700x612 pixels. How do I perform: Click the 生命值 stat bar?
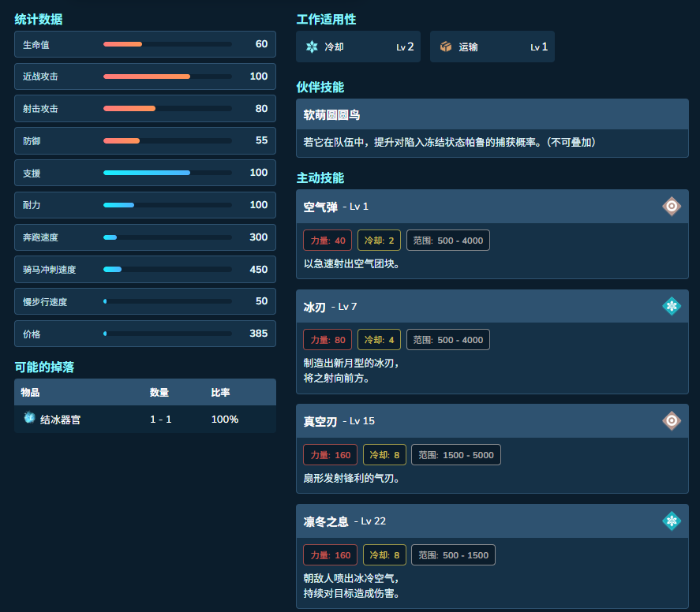167,44
